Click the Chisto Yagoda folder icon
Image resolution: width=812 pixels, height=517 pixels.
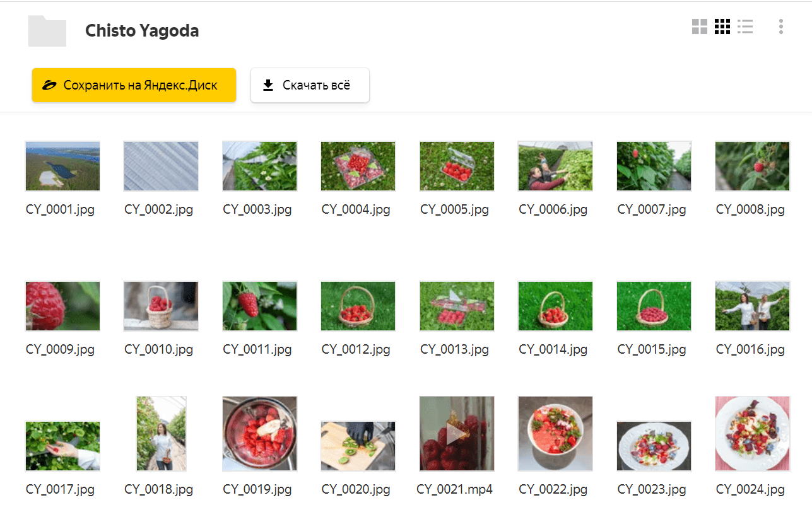(47, 31)
